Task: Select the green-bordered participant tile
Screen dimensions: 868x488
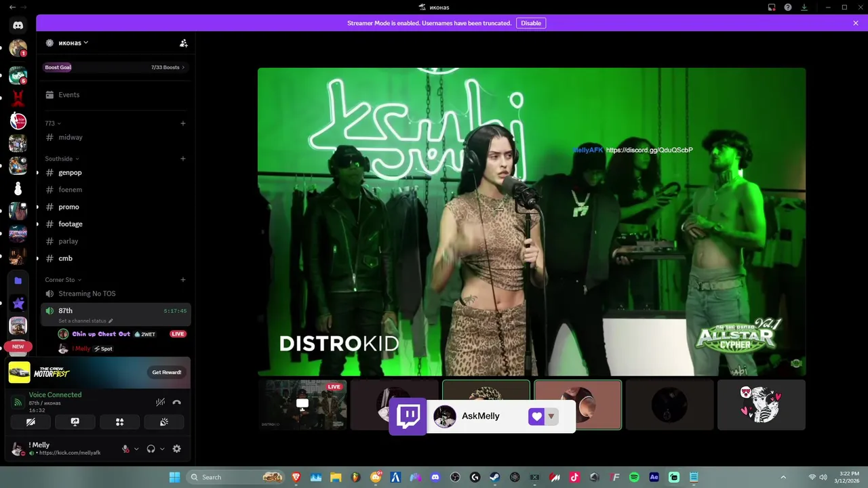Action: [486, 405]
